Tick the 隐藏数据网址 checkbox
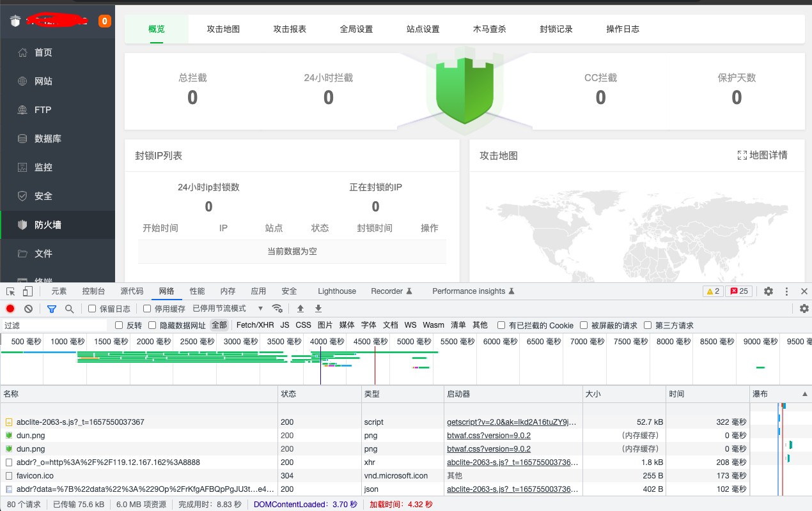812x511 pixels. pyautogui.click(x=152, y=325)
